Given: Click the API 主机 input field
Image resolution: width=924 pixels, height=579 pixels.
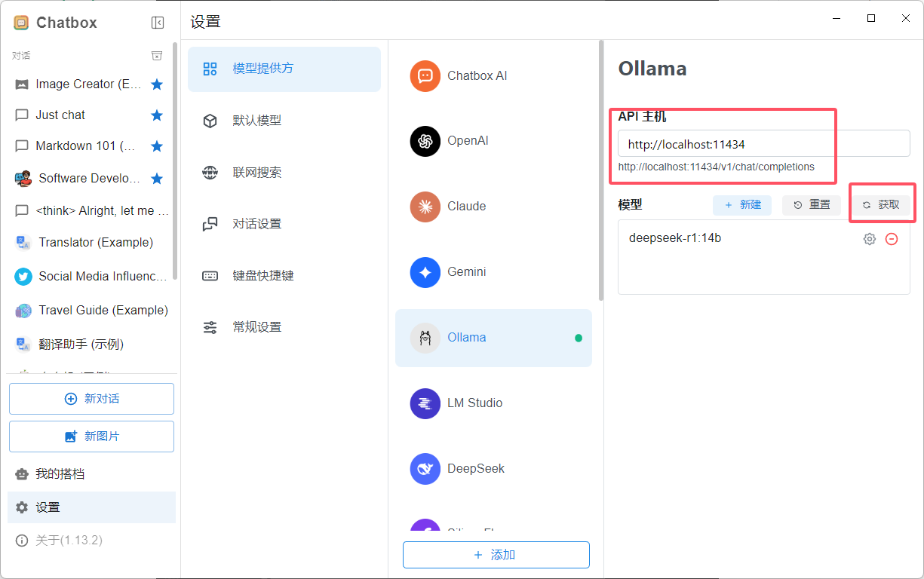Looking at the screenshot, I should click(763, 144).
